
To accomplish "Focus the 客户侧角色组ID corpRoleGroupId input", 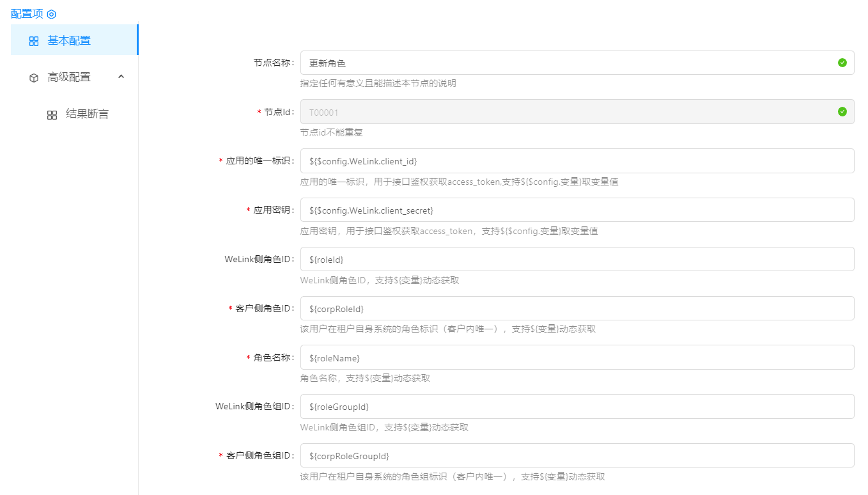I will pos(577,455).
